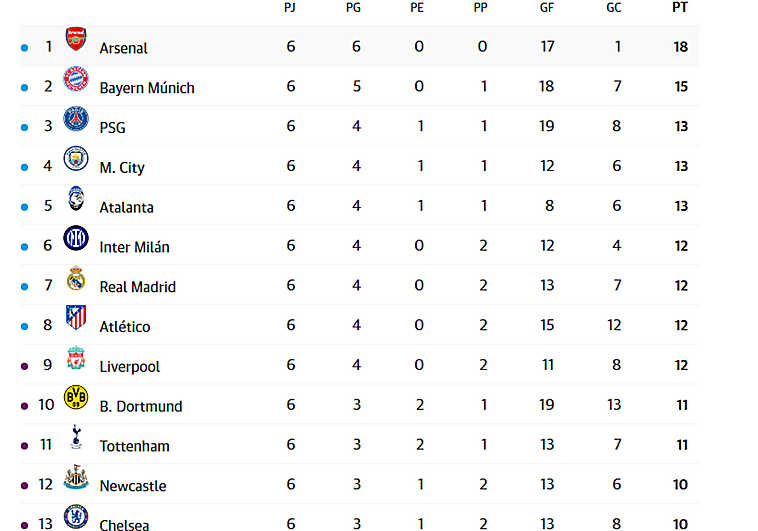
Task: Click the PT points column header
Action: coord(680,7)
